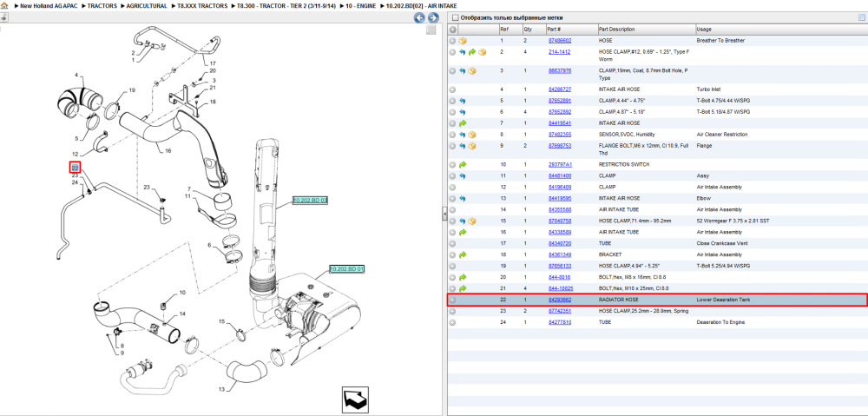
Task: Go to the home icon in breadcrumb
Action: click(x=4, y=5)
